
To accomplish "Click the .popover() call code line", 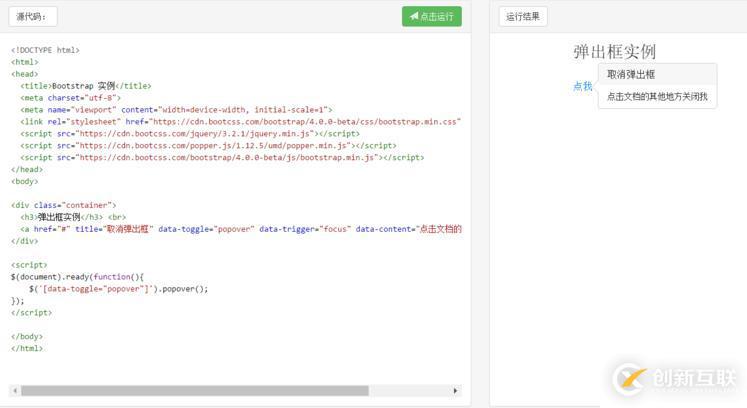I will [118, 289].
